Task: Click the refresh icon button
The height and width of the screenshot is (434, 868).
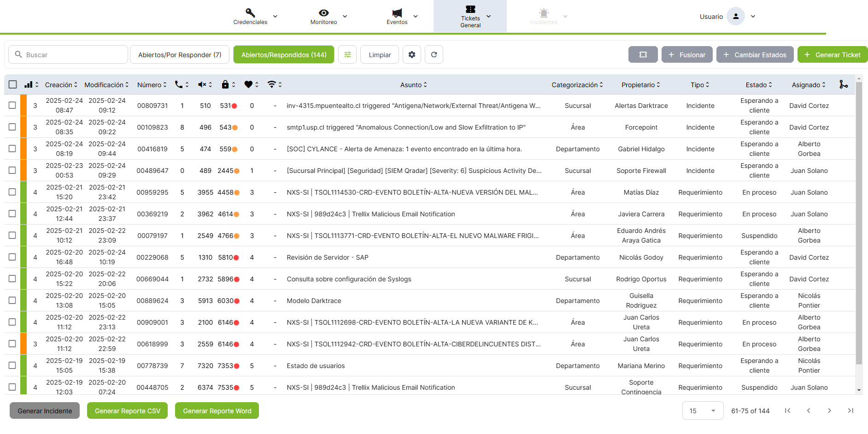Action: (x=434, y=54)
